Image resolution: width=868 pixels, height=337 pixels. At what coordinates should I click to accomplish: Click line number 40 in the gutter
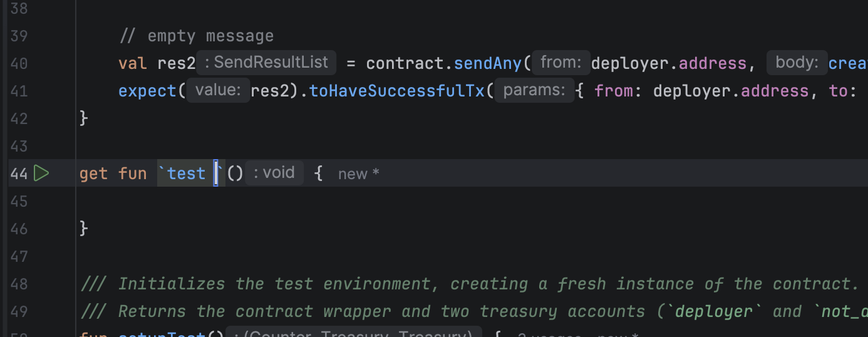pyautogui.click(x=19, y=63)
